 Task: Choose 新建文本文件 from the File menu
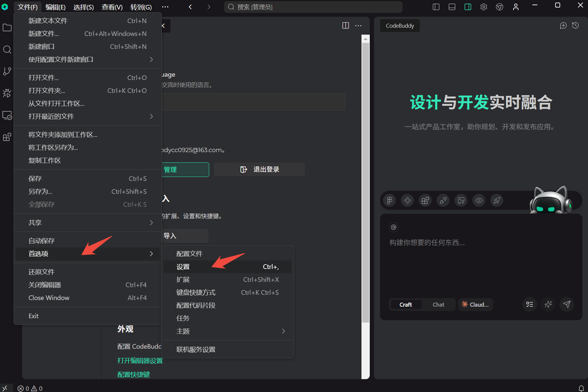87,21
